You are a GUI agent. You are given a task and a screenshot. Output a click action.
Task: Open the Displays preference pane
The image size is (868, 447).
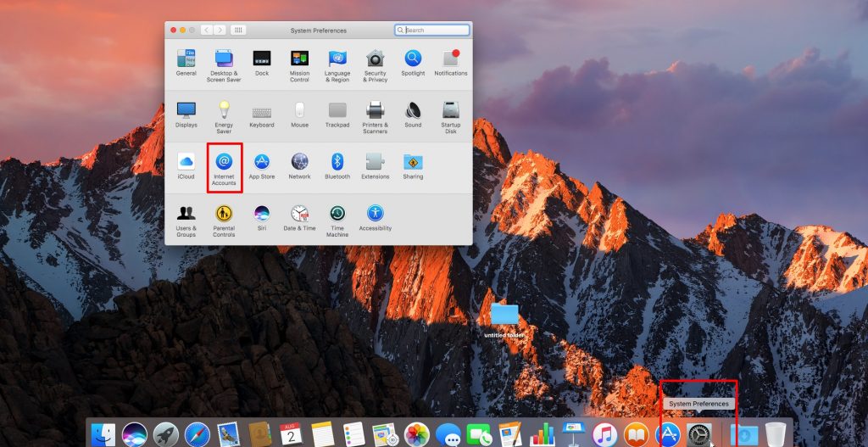(186, 115)
